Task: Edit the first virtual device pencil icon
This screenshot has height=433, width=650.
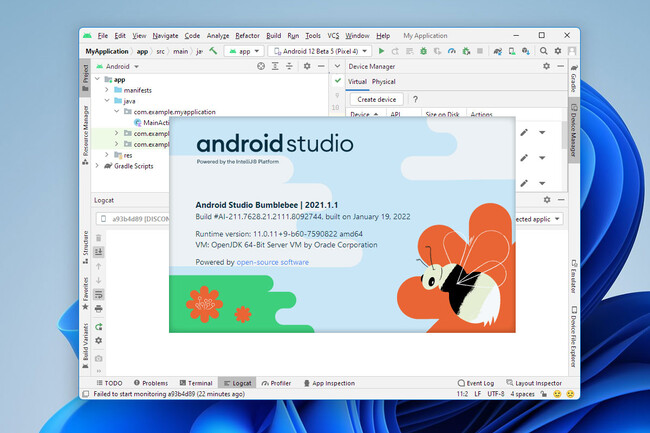Action: (x=524, y=132)
